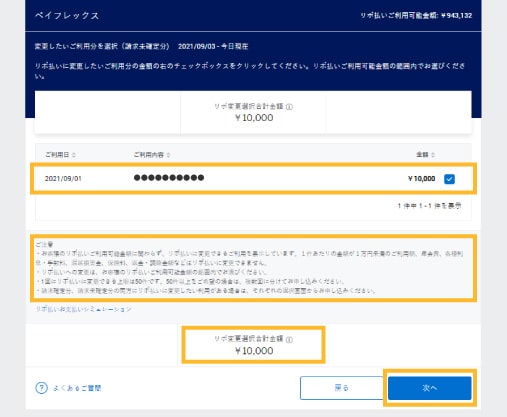Click the sort arrows next to 金額
This screenshot has height=417, width=507.
tap(433, 155)
